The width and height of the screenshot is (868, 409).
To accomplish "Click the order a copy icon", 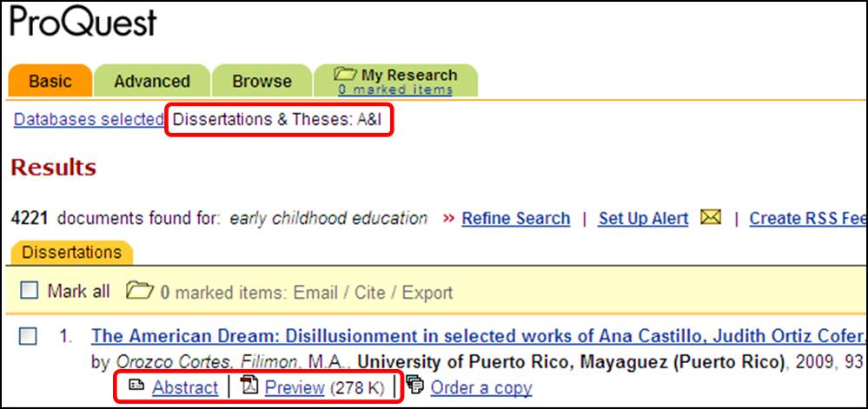I will point(415,386).
